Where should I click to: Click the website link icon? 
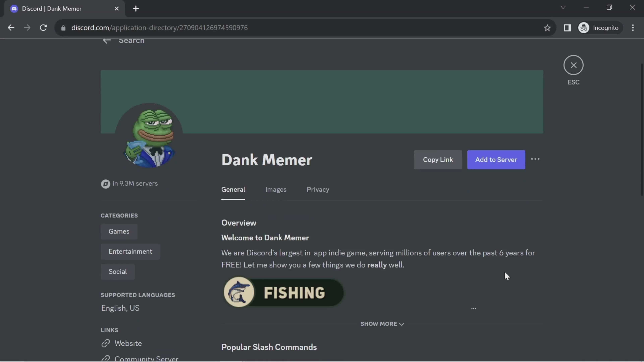tap(106, 343)
